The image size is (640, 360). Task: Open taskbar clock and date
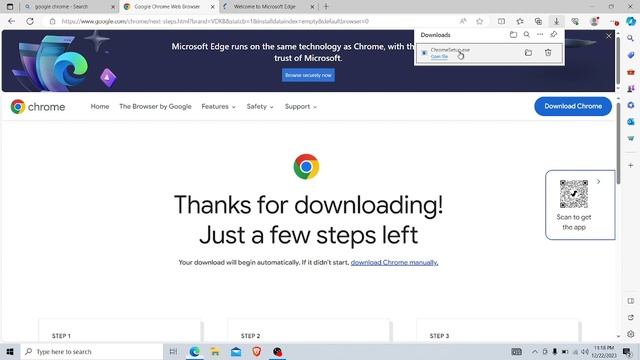pyautogui.click(x=604, y=351)
